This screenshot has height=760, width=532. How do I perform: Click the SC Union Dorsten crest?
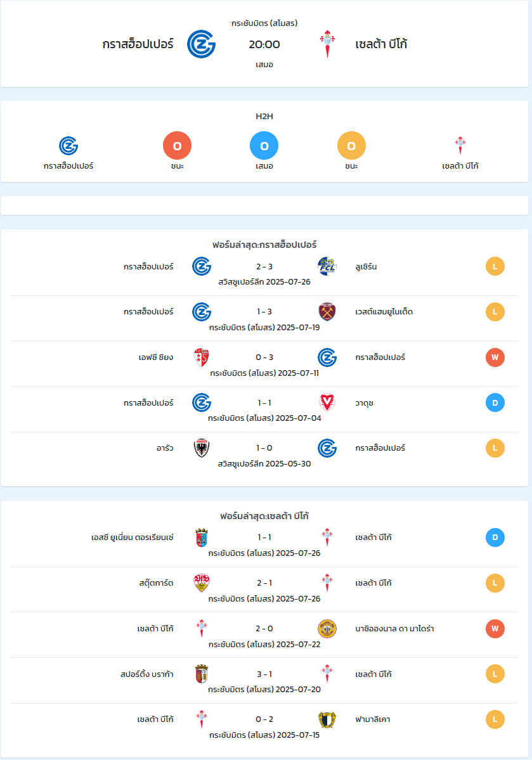(201, 538)
